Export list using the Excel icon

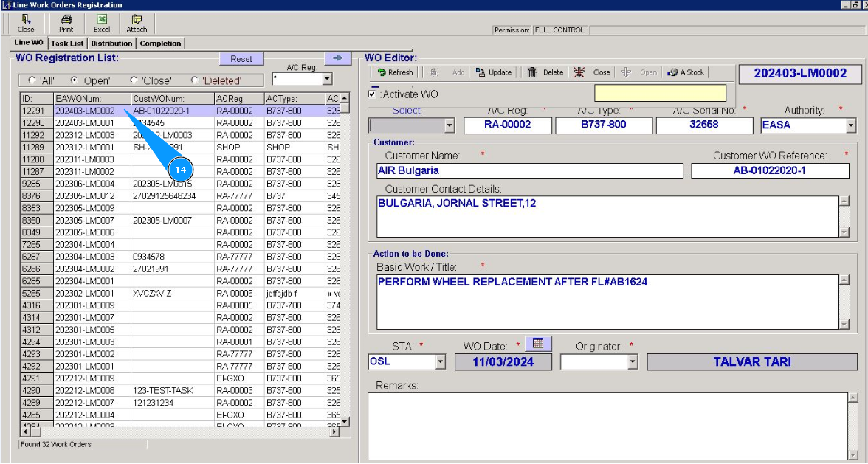[102, 23]
